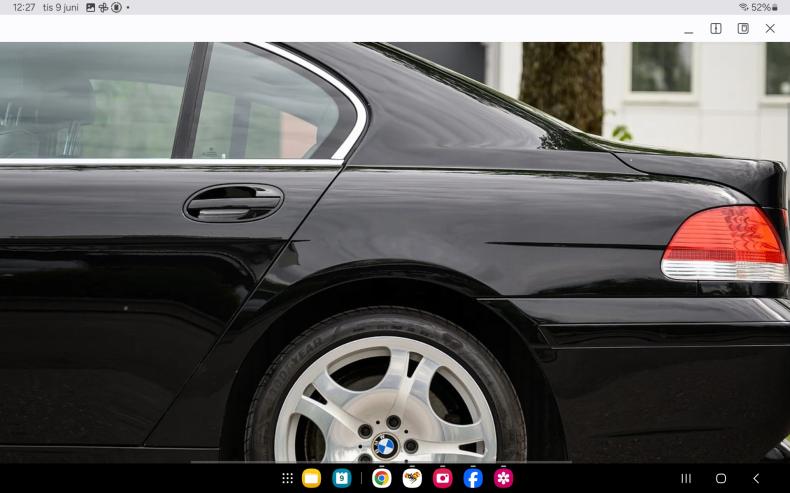
Task: Check the Wi-Fi signal indicator
Action: [x=744, y=8]
